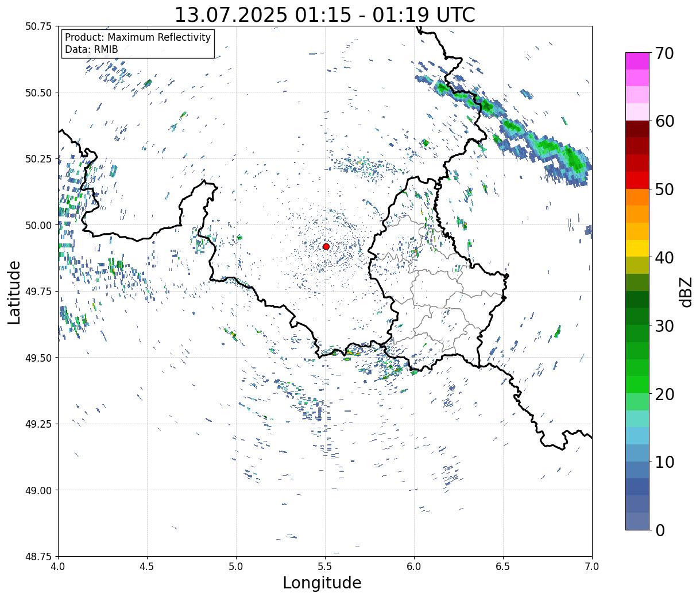
Task: Click colorbar tick label 40
Action: coord(664,257)
